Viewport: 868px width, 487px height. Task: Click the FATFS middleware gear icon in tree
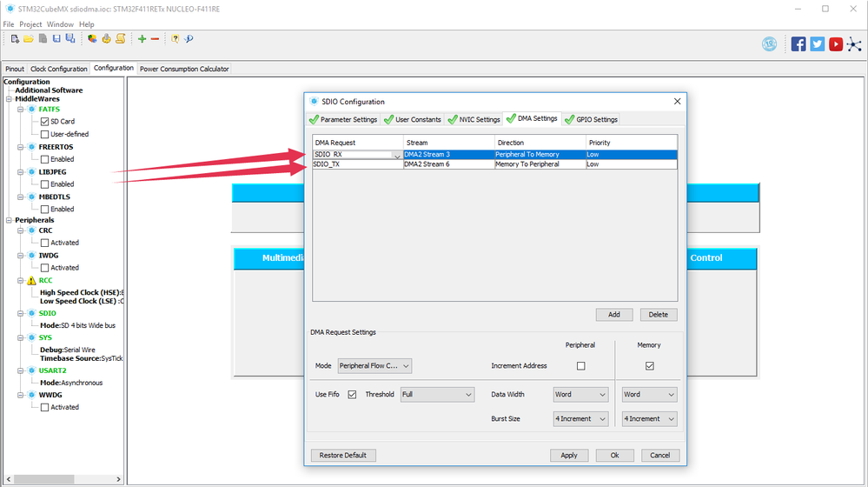31,110
